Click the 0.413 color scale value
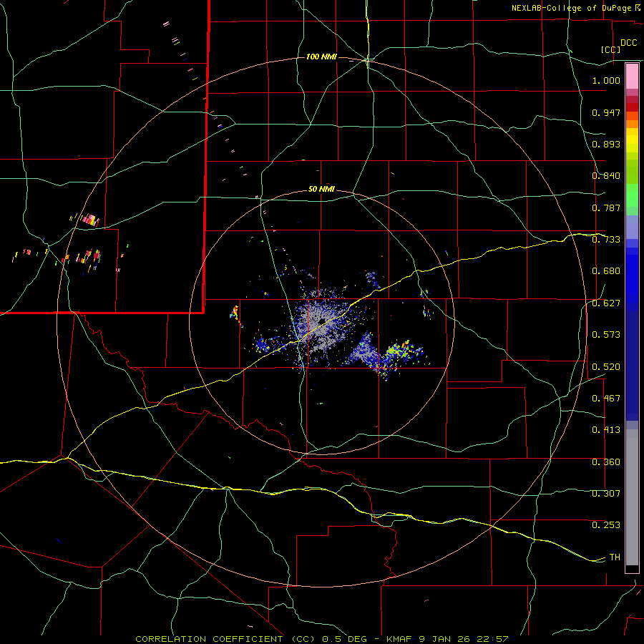This screenshot has height=644, width=644. pyautogui.click(x=606, y=430)
